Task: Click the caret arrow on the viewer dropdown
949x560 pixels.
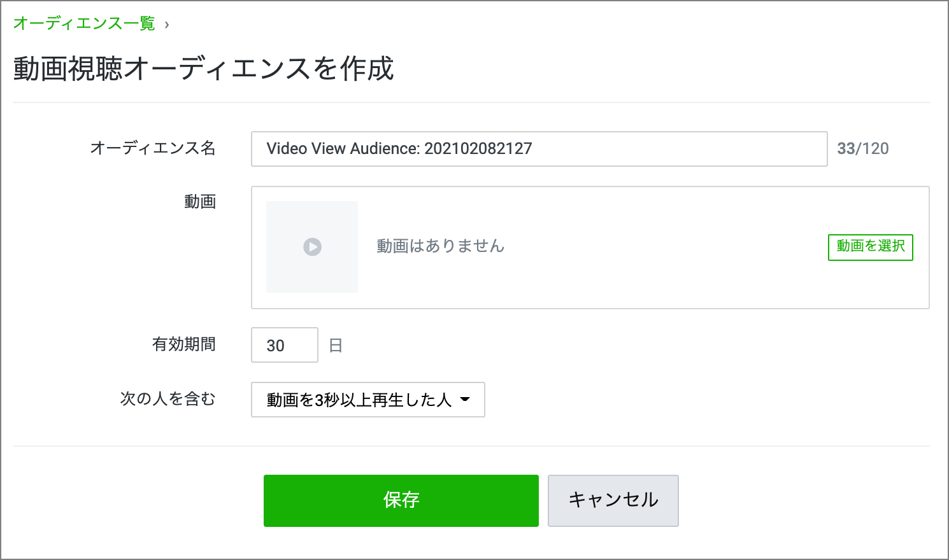Action: point(465,400)
